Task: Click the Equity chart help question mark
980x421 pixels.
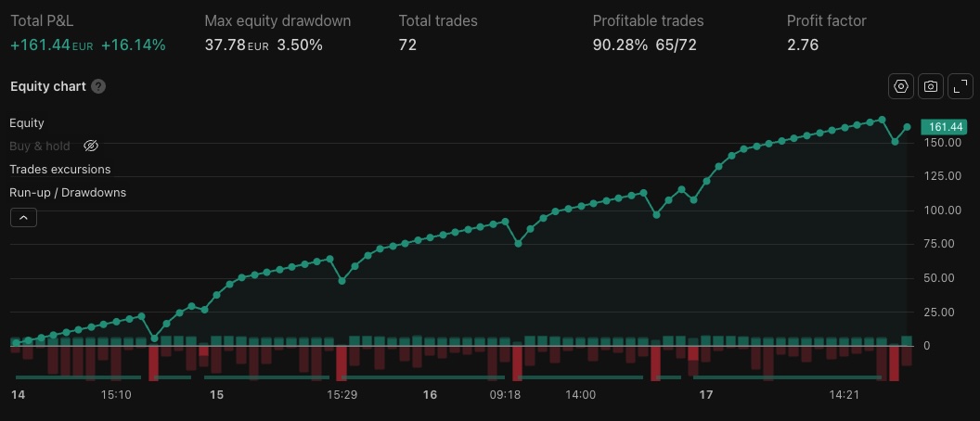Action: pyautogui.click(x=98, y=86)
